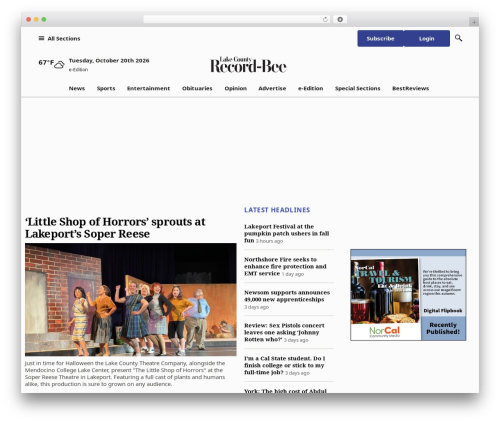Viewport: 500px width, 423px height.
Task: Click the NorCal Community Media logo
Action: pos(385,332)
